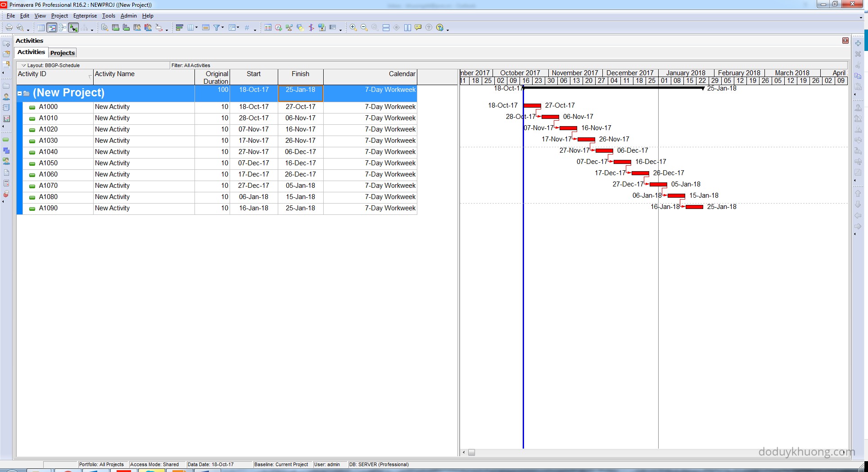
Task: Switch to the Projects tab
Action: [63, 53]
